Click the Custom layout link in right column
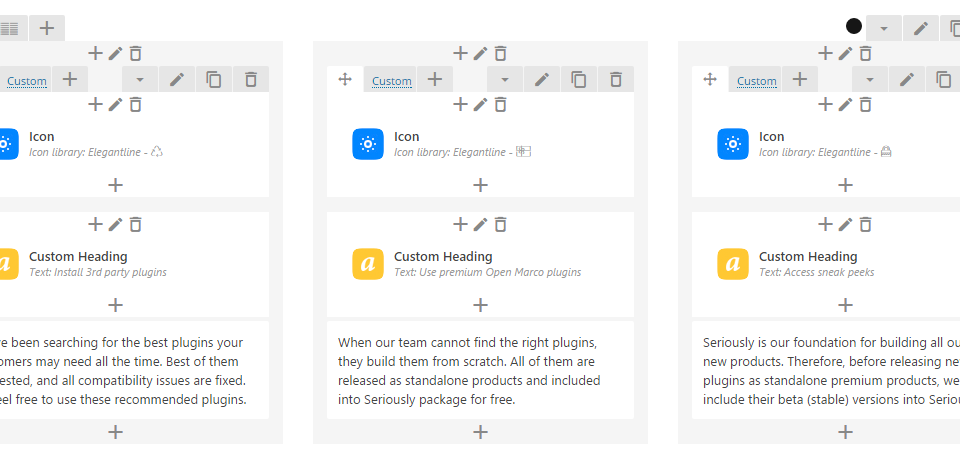Image resolution: width=960 pixels, height=459 pixels. (756, 81)
